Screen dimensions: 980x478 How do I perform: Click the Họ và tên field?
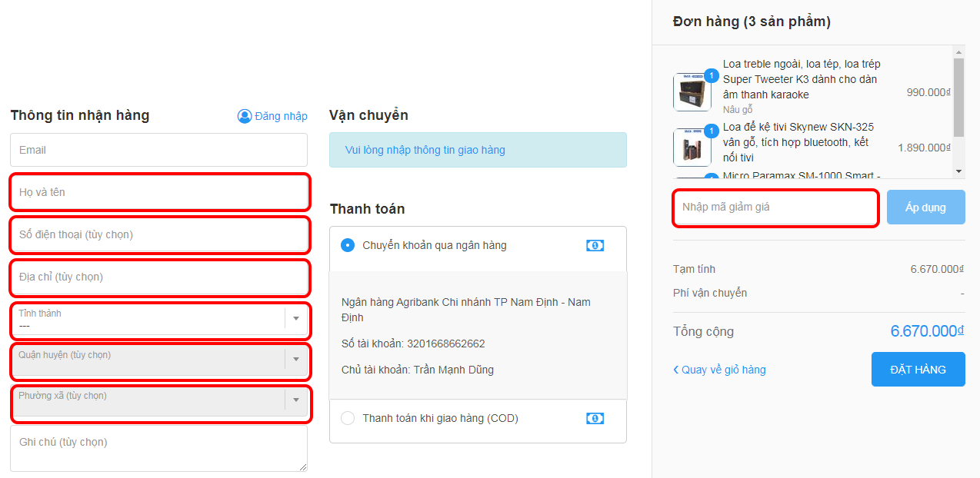coord(158,192)
